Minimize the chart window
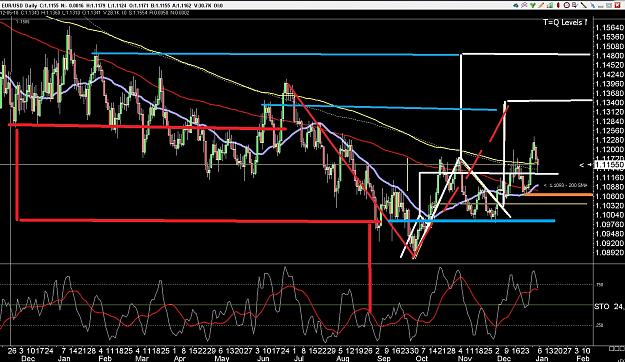625x362 pixels. 601,6
